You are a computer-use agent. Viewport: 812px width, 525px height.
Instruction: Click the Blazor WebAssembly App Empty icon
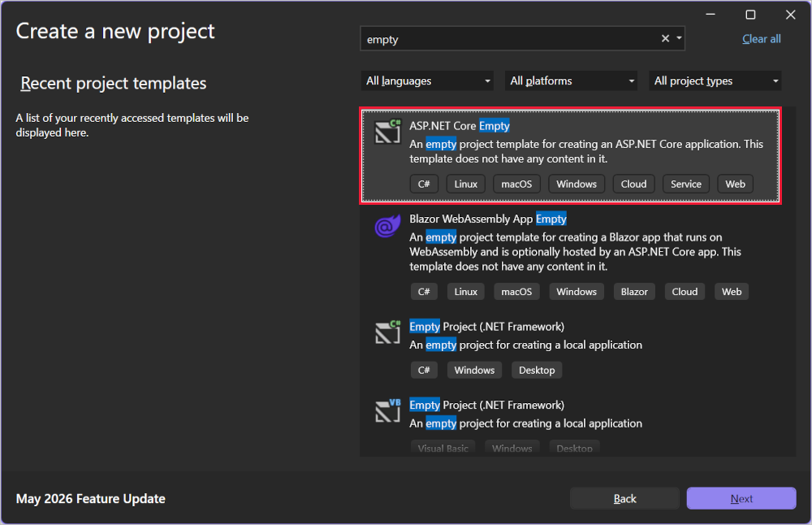tap(388, 225)
